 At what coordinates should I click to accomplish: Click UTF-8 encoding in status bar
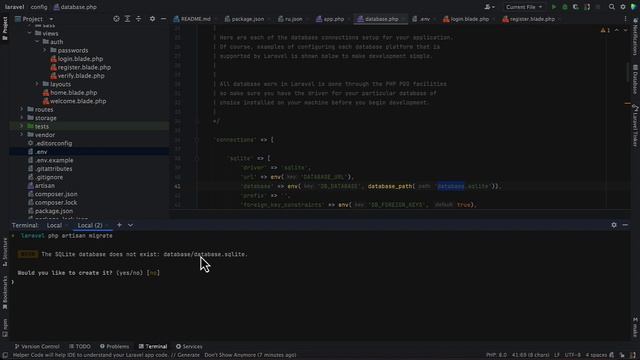(572, 355)
